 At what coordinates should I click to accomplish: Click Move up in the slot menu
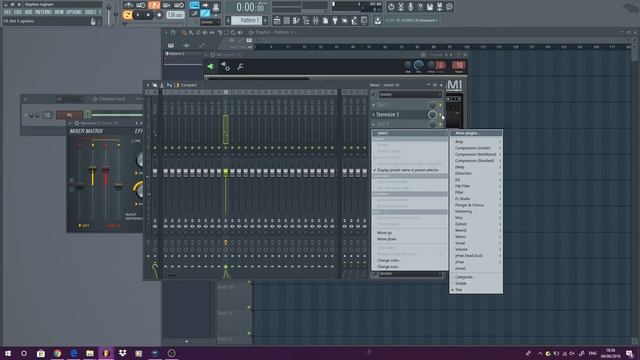pos(409,233)
